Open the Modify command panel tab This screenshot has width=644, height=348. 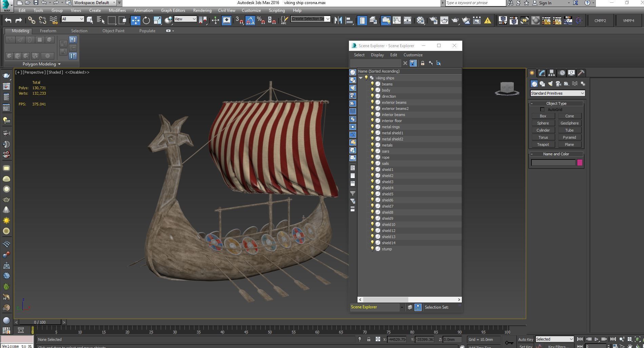[x=542, y=73]
